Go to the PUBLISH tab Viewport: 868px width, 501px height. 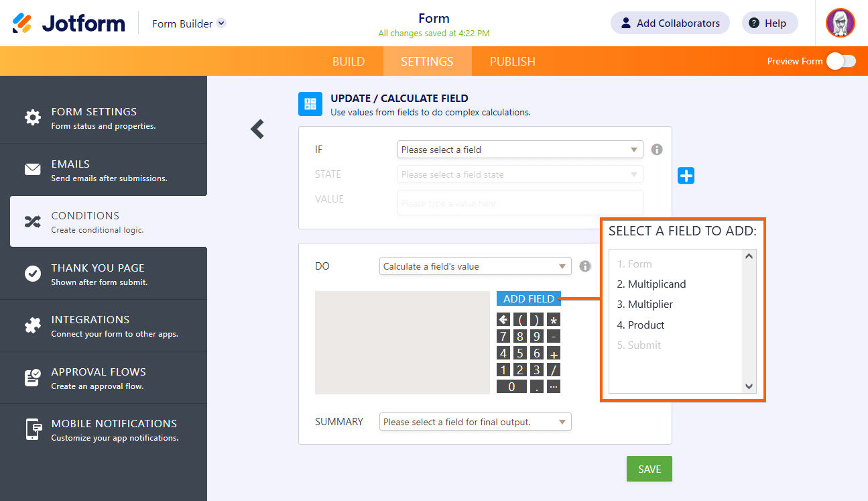[x=512, y=62]
